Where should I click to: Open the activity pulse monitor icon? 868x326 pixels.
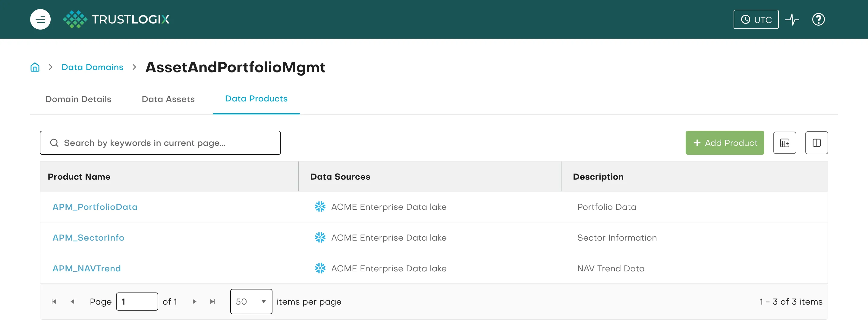[x=792, y=19]
